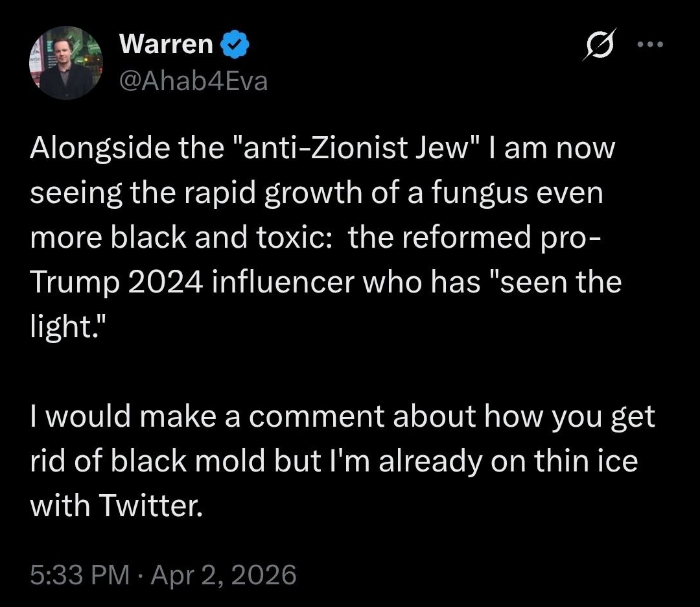This screenshot has height=607, width=700.
Task: Click the word "light." in the post
Action: [68, 327]
